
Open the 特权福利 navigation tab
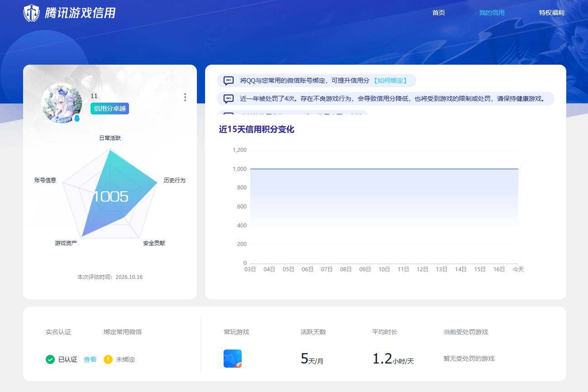click(x=552, y=13)
